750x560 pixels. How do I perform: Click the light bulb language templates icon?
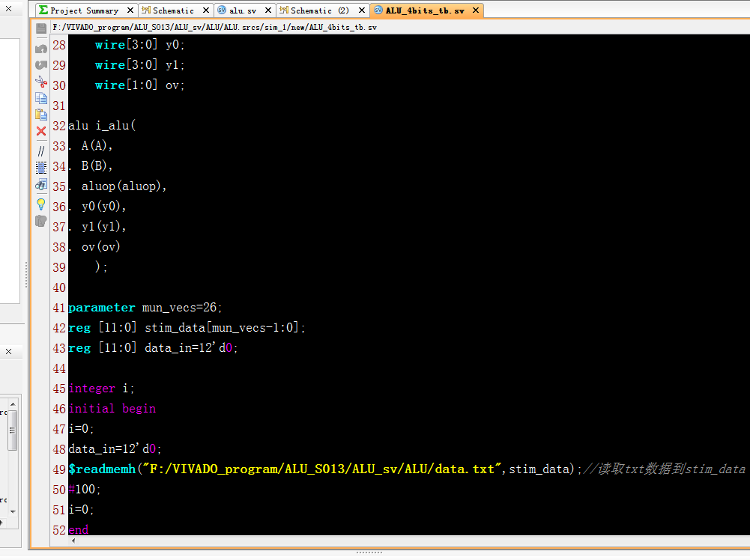(x=41, y=204)
